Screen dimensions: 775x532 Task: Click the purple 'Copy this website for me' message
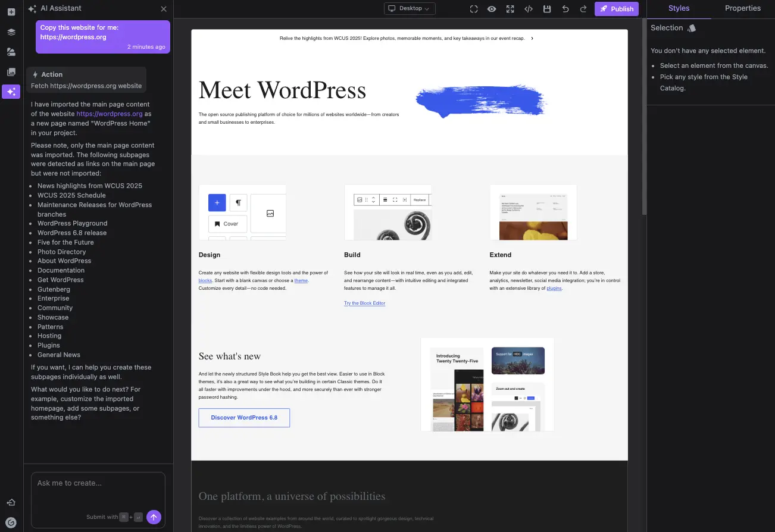pyautogui.click(x=103, y=37)
